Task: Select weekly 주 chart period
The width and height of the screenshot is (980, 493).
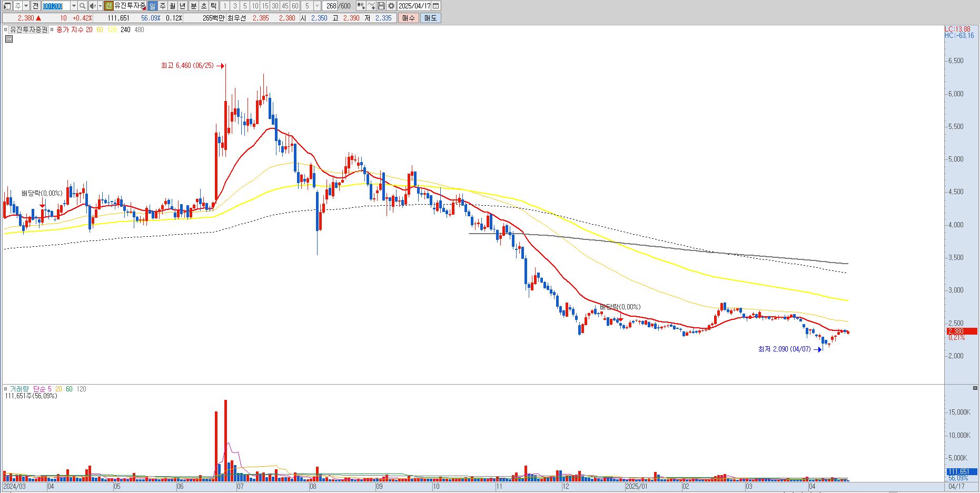Action: click(163, 6)
